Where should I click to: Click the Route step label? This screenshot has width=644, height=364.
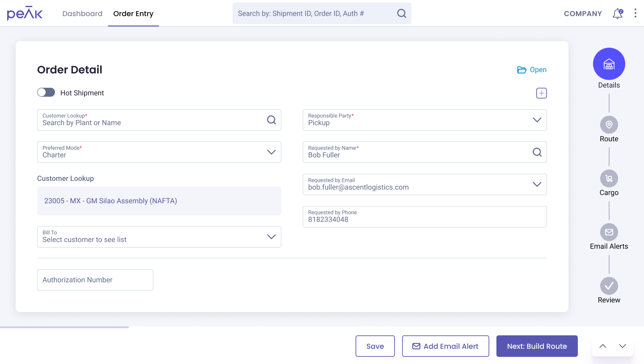609,139
